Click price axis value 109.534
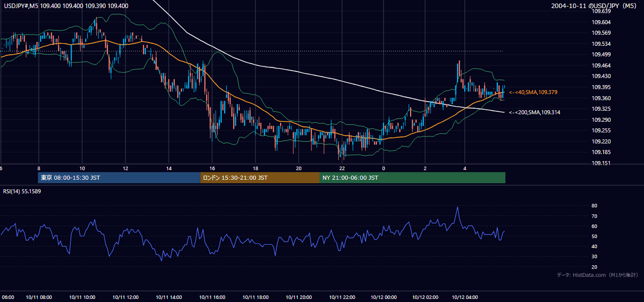Image resolution: width=644 pixels, height=302 pixels. tap(602, 44)
